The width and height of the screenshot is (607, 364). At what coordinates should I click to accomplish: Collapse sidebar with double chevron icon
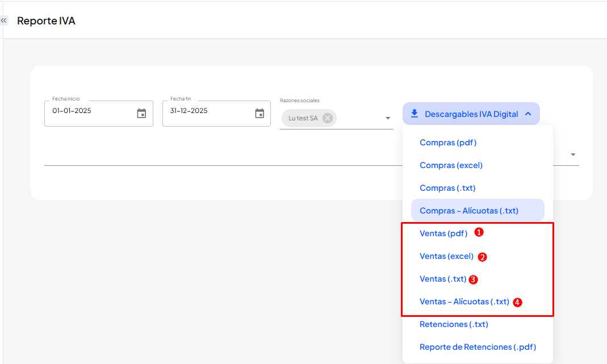click(x=4, y=20)
